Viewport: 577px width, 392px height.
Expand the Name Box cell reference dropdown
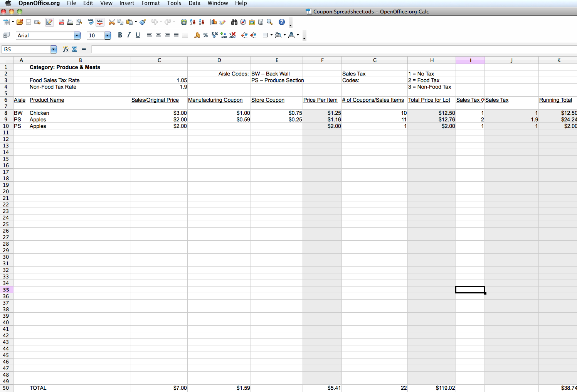click(54, 50)
